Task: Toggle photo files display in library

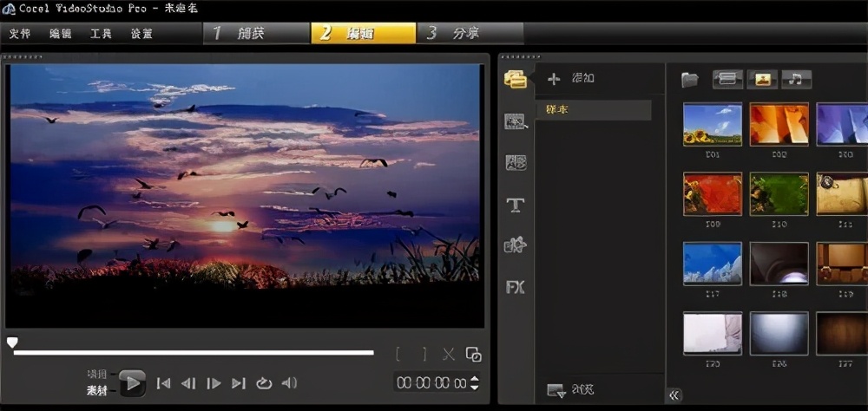Action: tap(762, 80)
